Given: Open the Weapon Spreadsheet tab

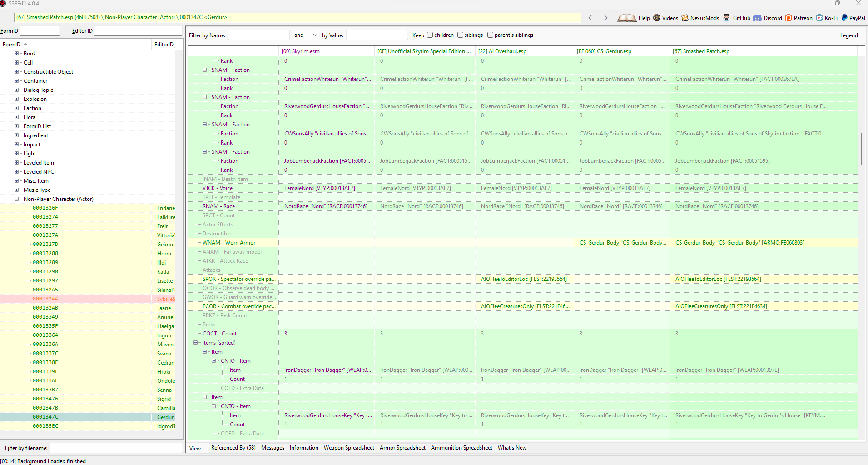Looking at the screenshot, I should 349,448.
